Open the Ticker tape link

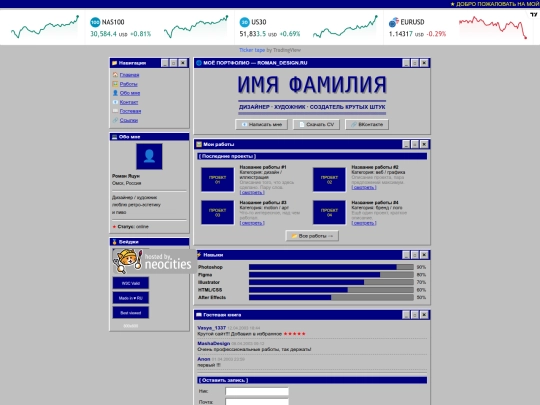[x=252, y=50]
